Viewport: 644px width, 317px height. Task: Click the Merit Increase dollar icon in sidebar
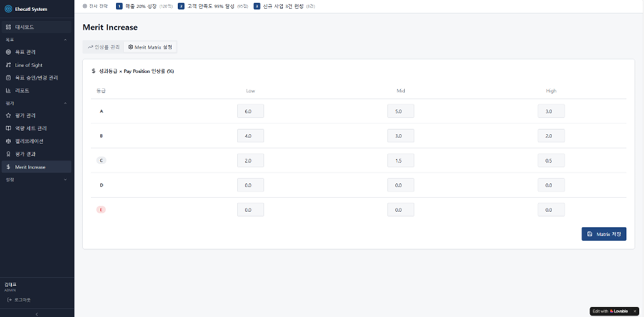[x=8, y=167]
